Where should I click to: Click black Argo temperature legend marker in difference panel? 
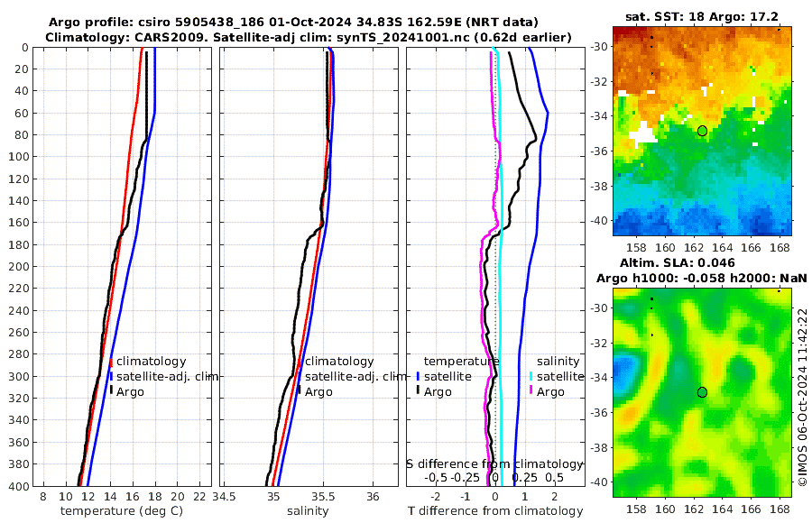pos(418,390)
